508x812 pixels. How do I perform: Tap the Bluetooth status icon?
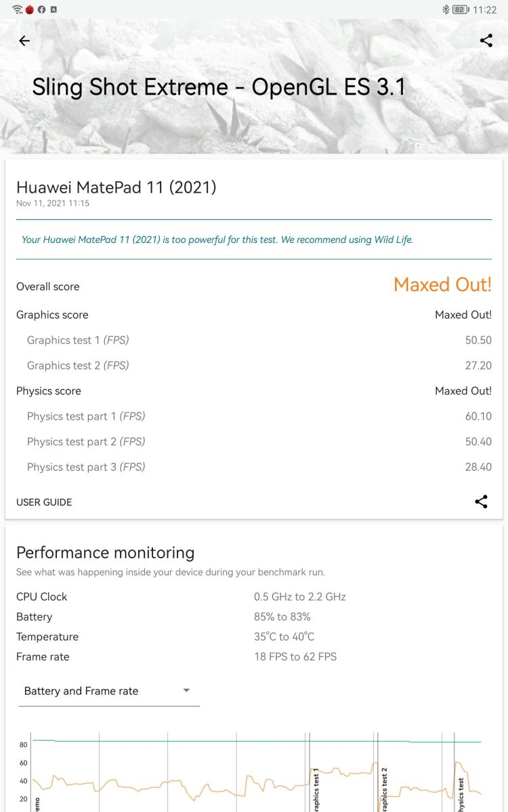coord(445,9)
